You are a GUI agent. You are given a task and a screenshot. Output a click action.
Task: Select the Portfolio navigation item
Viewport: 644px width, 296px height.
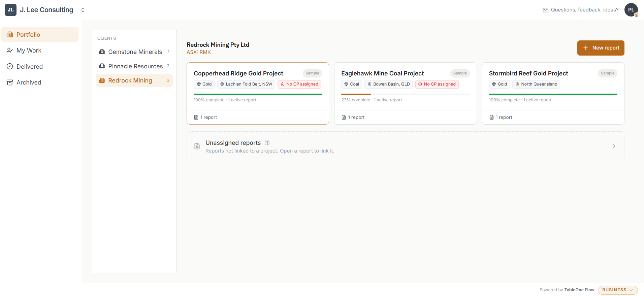(x=40, y=34)
